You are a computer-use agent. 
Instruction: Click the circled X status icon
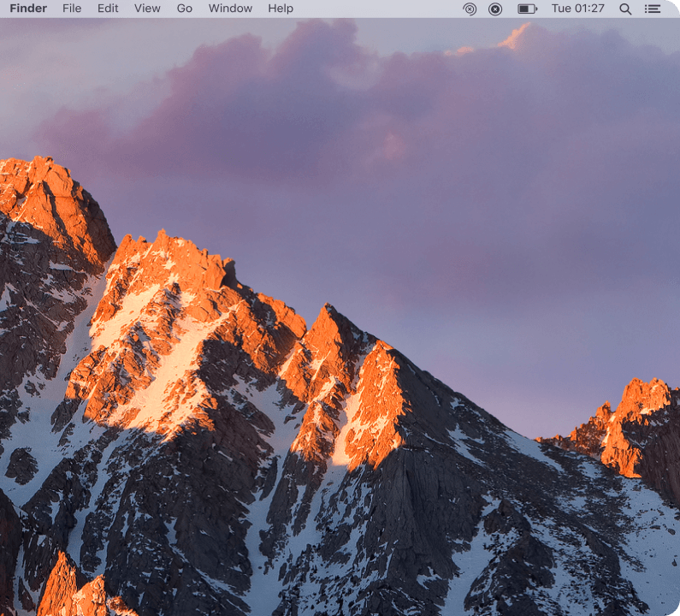pos(495,9)
